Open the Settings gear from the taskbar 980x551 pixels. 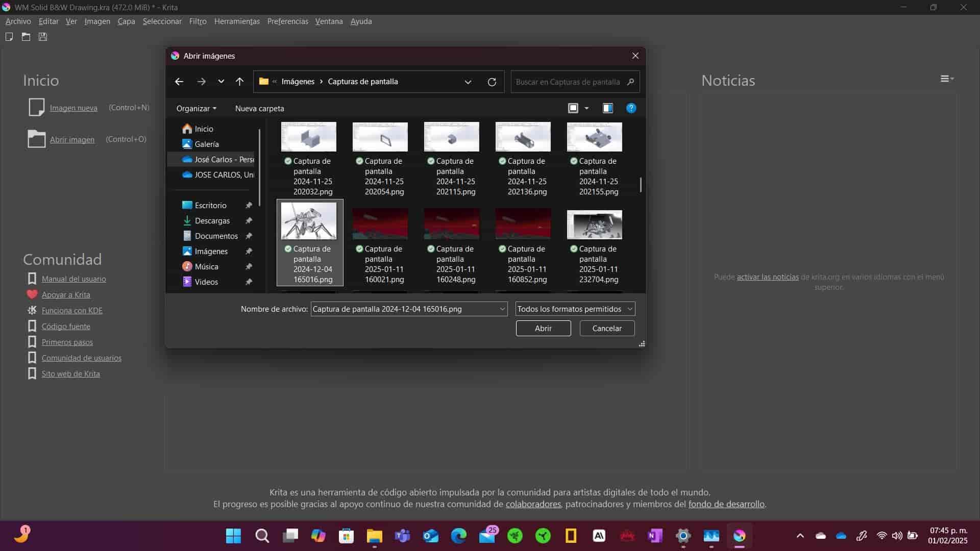(x=683, y=536)
